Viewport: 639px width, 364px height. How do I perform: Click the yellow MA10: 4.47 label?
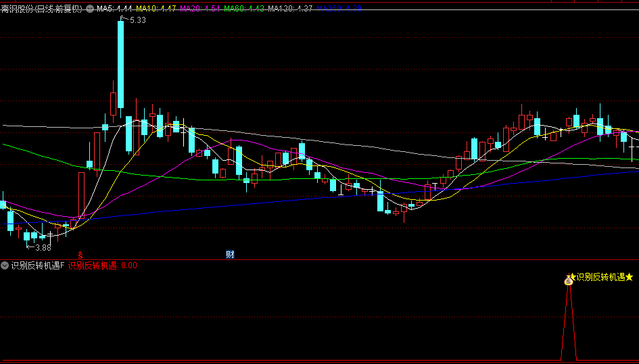click(x=156, y=9)
